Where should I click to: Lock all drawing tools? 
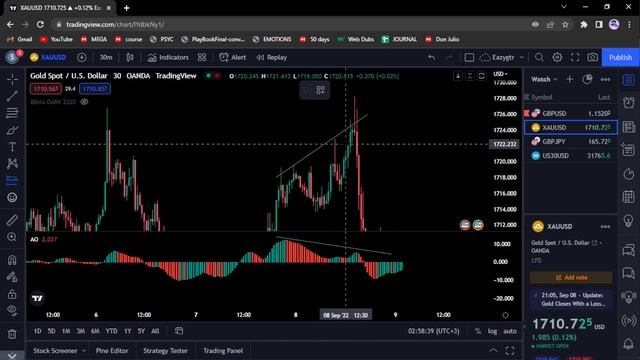click(x=12, y=293)
